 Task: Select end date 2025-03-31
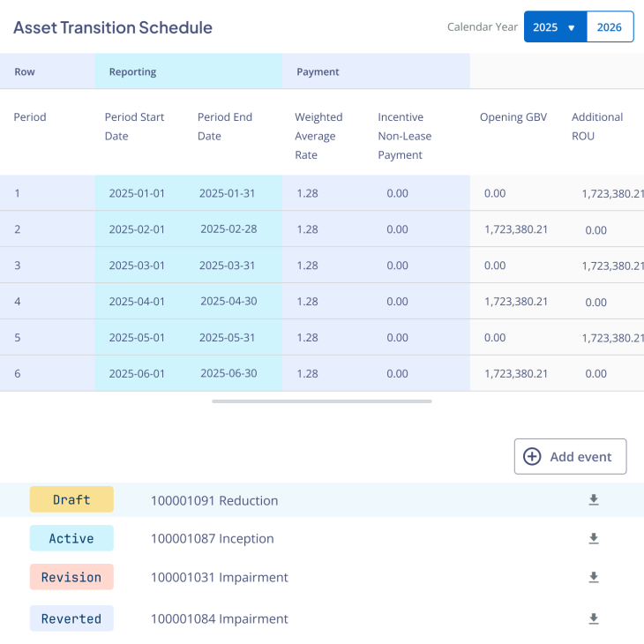(227, 266)
